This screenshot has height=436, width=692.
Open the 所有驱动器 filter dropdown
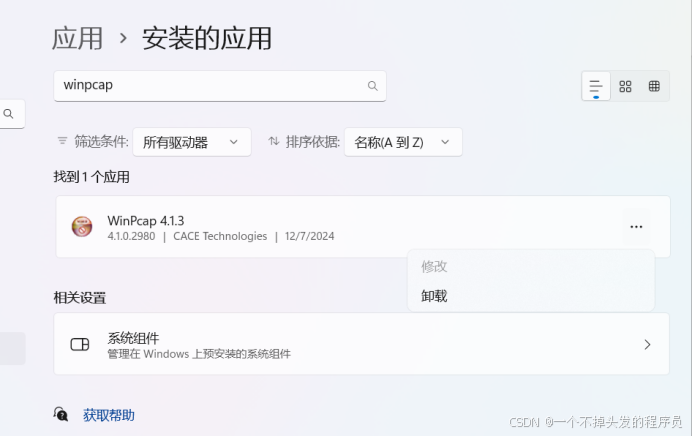(192, 142)
